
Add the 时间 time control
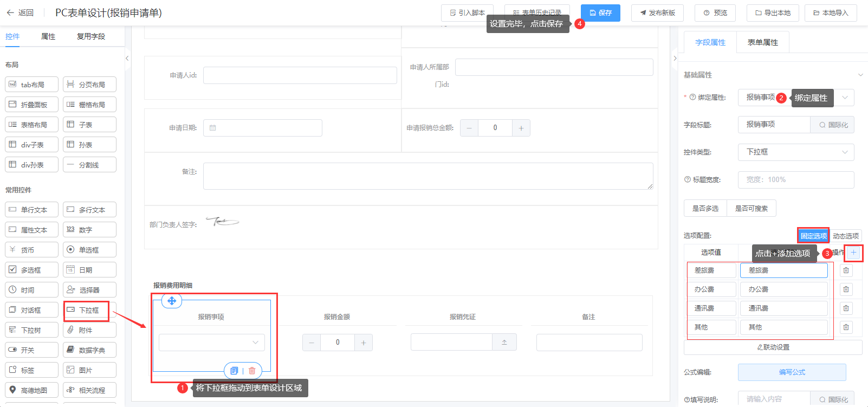(x=31, y=290)
